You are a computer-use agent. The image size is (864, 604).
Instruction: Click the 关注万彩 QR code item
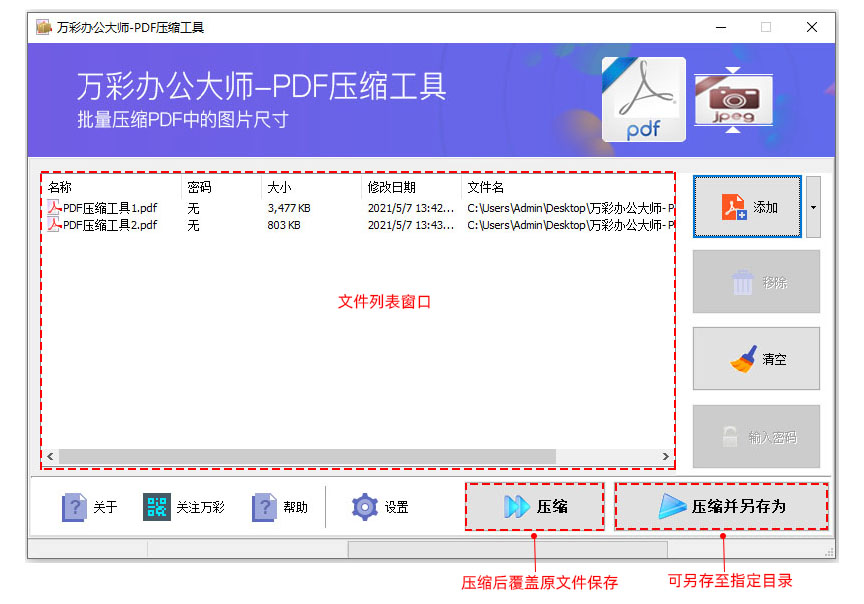184,506
